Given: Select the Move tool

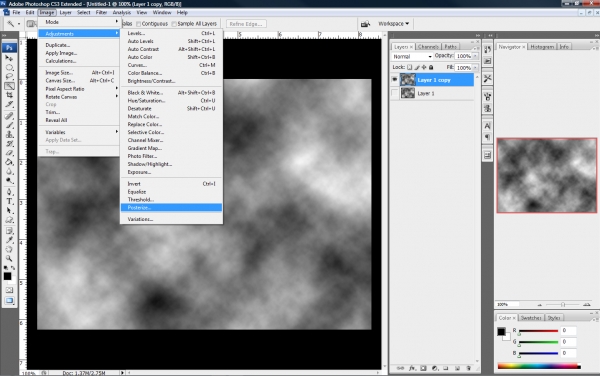Looking at the screenshot, I should (9, 58).
